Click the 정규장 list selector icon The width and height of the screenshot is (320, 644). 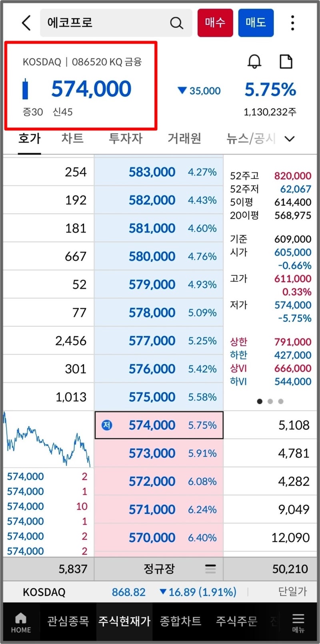(x=210, y=569)
